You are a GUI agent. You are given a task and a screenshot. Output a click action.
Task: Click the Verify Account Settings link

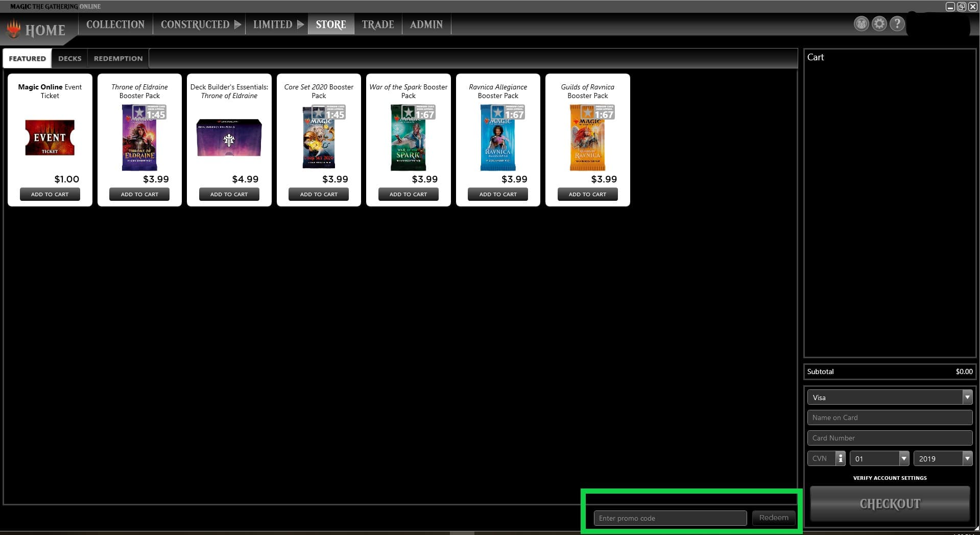pos(890,478)
